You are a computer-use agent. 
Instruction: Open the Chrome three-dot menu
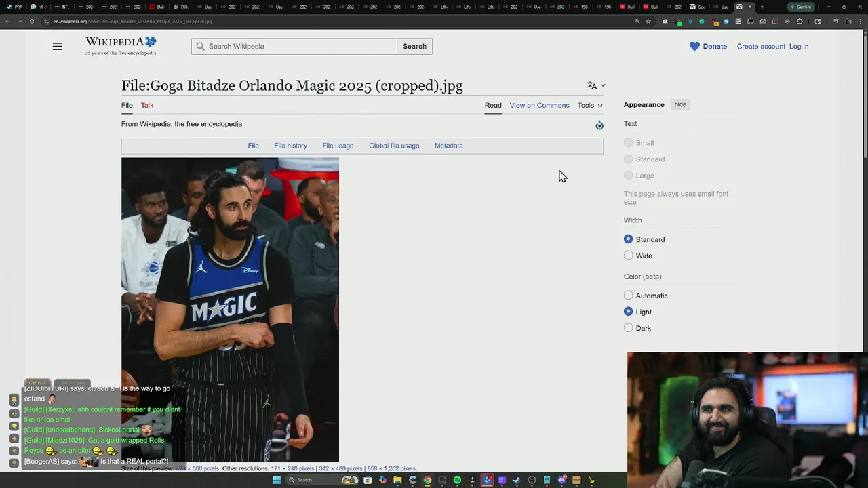coord(861,21)
